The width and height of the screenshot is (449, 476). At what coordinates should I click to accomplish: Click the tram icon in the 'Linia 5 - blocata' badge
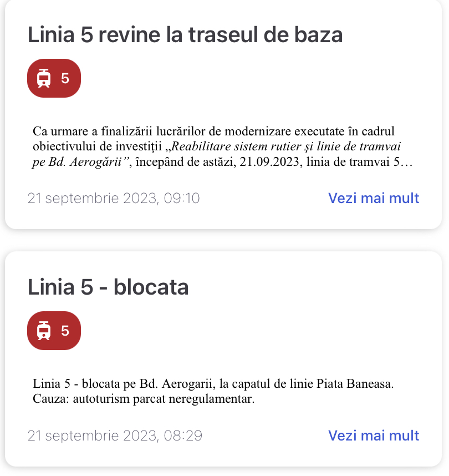pyautogui.click(x=44, y=331)
